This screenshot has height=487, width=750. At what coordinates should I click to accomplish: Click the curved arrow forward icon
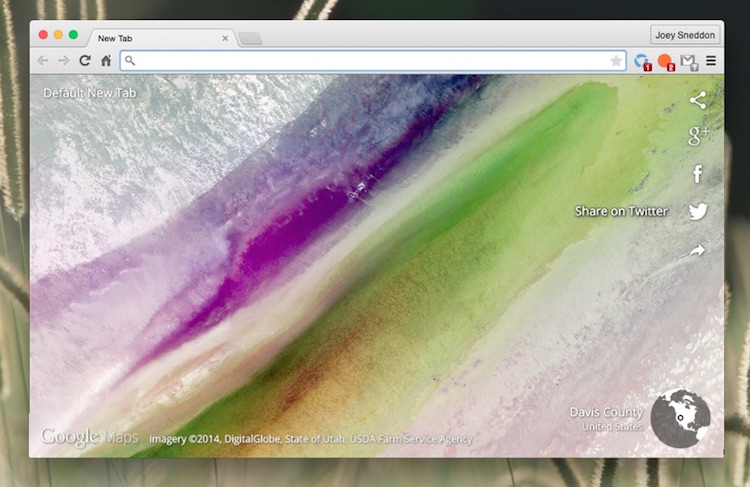(698, 250)
